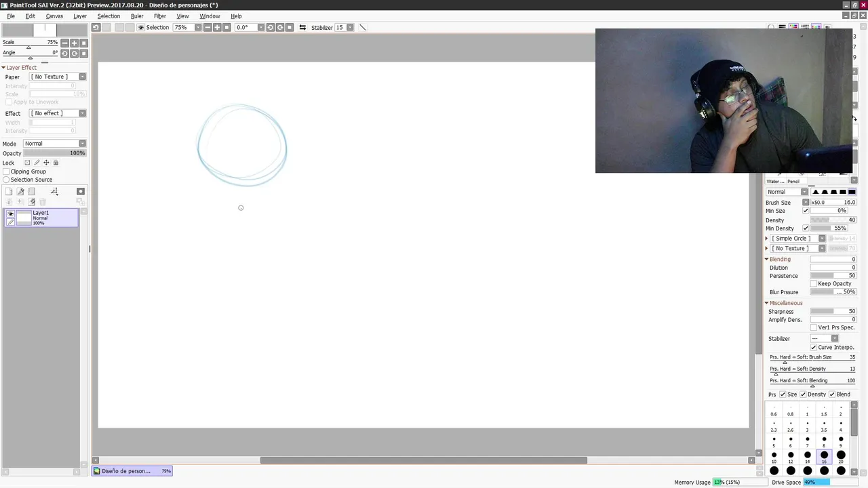Open the zoom percentage dropdown in the toolbar
Image resolution: width=868 pixels, height=488 pixels.
[197, 27]
